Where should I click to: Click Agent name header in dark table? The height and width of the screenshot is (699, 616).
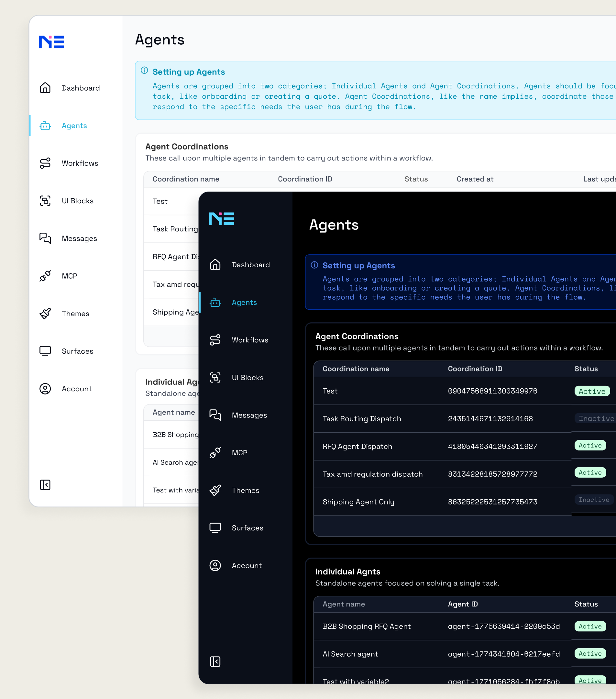click(344, 604)
